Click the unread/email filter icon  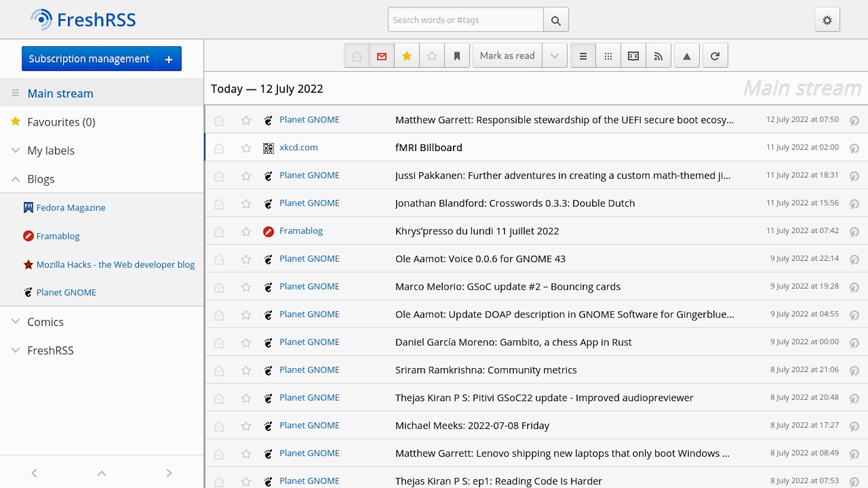tap(381, 56)
